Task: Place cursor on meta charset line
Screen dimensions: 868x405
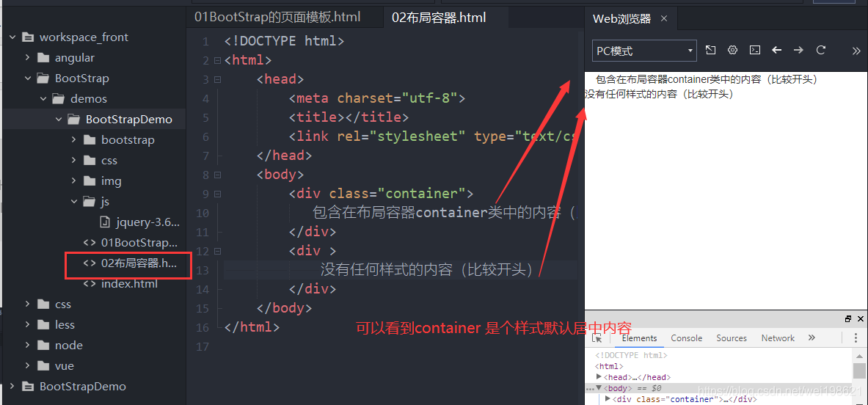Action: [x=377, y=98]
